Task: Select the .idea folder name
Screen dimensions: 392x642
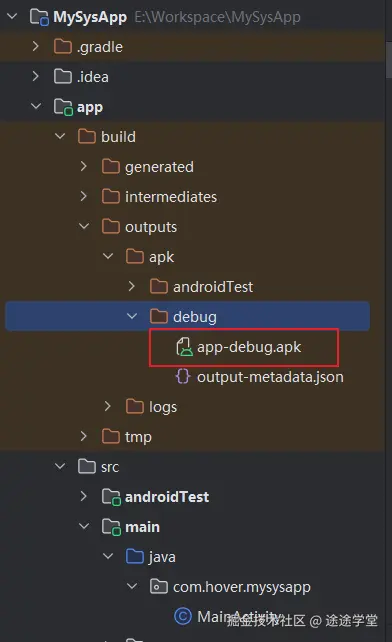Action: click(93, 77)
